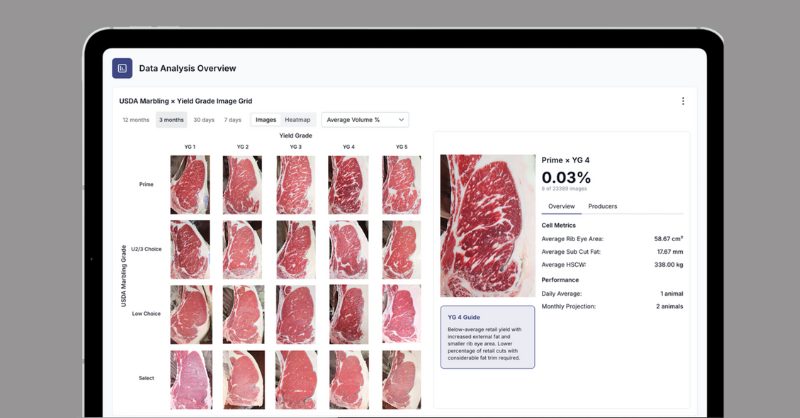The image size is (800, 418).
Task: Open the three-dot options menu
Action: pos(683,101)
